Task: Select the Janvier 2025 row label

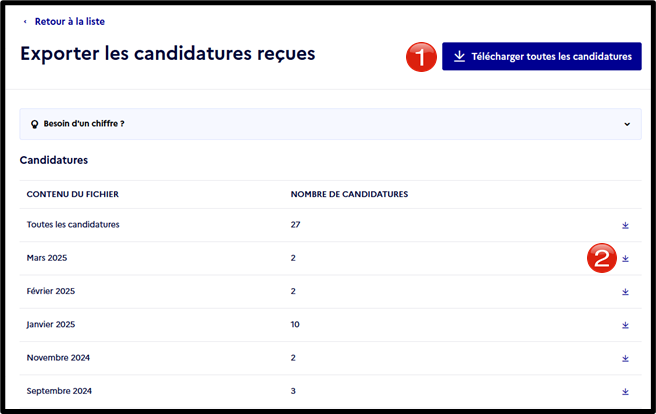Action: coord(51,325)
